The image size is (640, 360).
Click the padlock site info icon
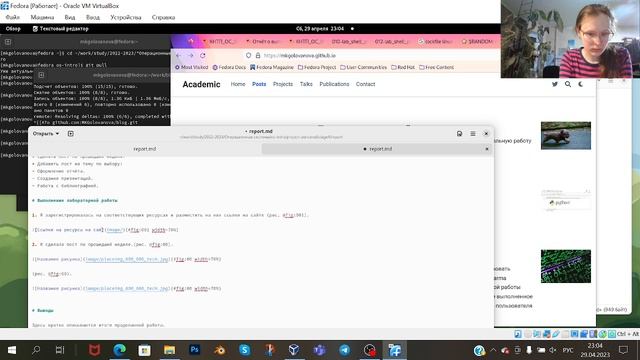pyautogui.click(x=258, y=56)
